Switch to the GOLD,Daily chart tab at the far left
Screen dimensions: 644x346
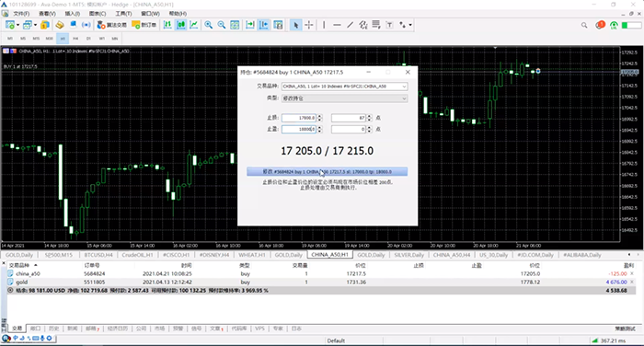click(19, 255)
